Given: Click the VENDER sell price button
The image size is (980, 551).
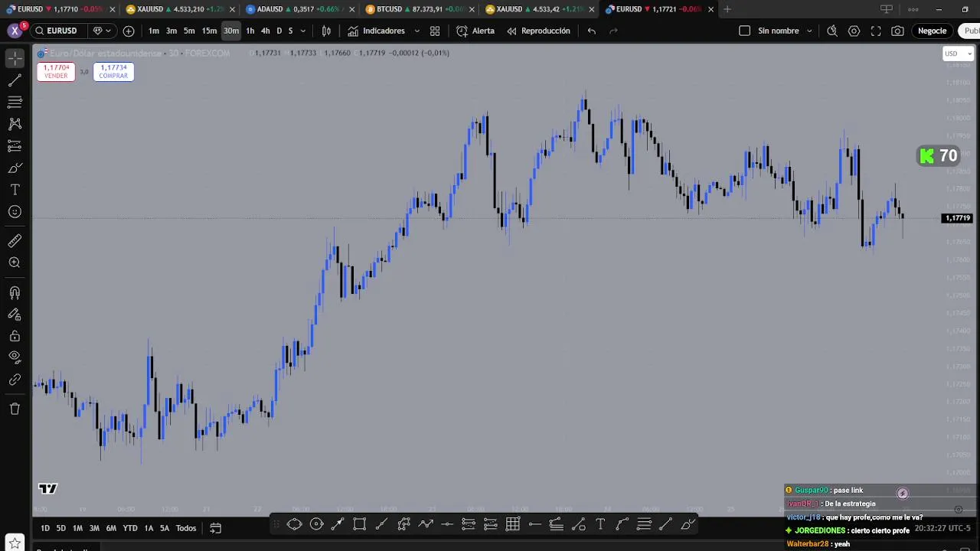Looking at the screenshot, I should coord(56,71).
